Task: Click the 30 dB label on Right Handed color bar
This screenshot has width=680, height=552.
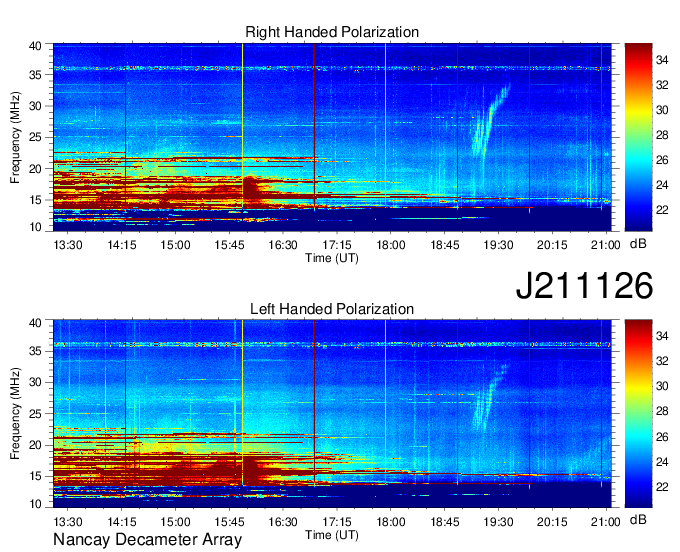Action: coord(662,110)
